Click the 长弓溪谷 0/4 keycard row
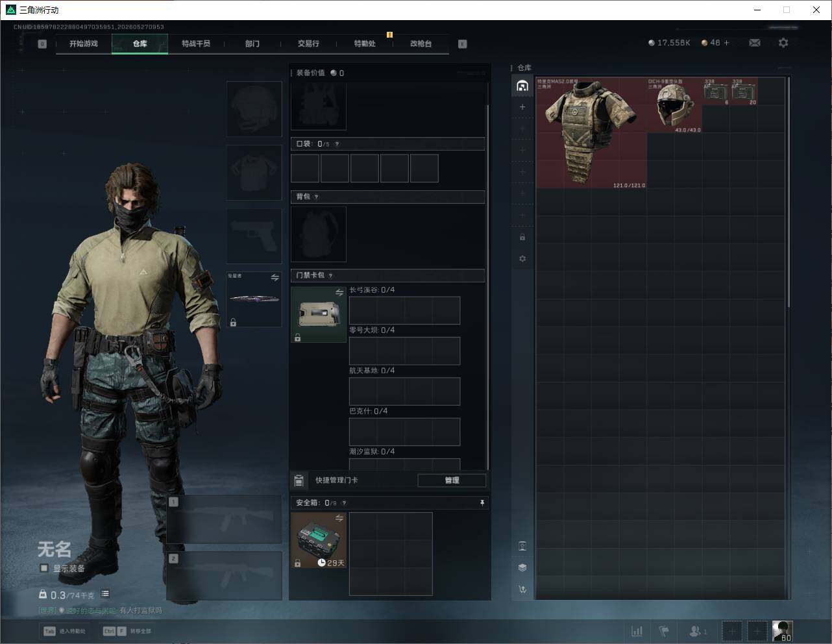The width and height of the screenshot is (832, 644). pos(404,310)
